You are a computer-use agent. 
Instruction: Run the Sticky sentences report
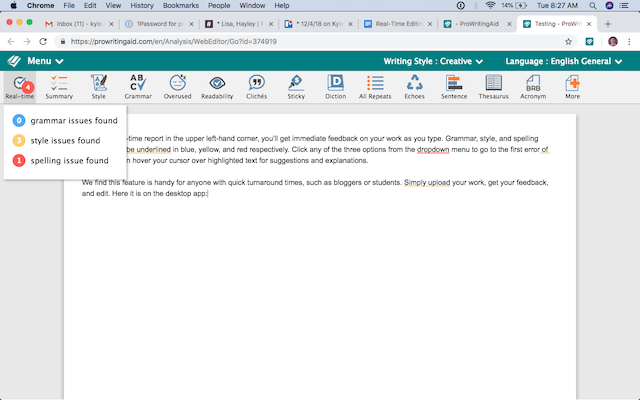[x=296, y=87]
